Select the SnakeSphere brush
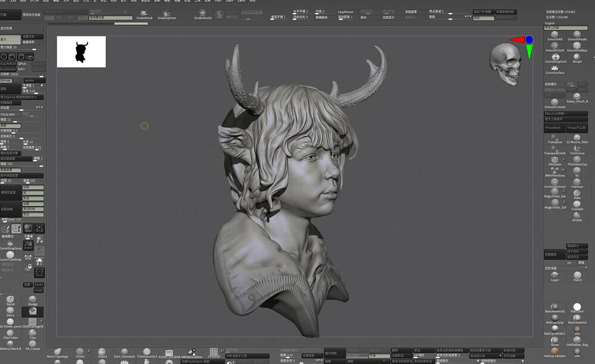This screenshot has height=364, width=595. (x=167, y=15)
